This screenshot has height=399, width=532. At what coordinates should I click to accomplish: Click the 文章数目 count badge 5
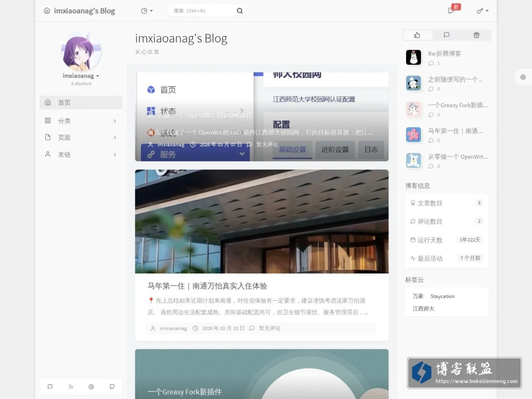(x=479, y=203)
